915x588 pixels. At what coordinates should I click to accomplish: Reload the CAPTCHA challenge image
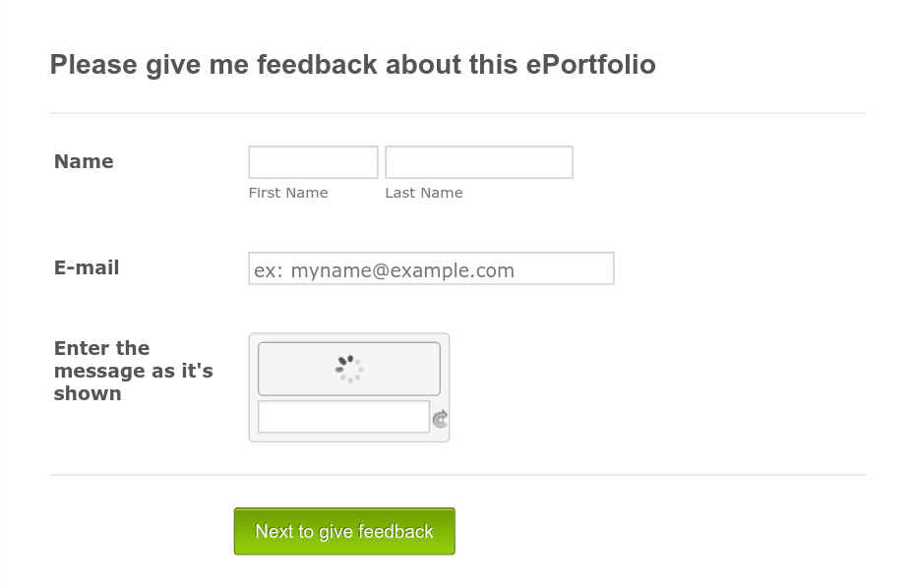[x=440, y=419]
